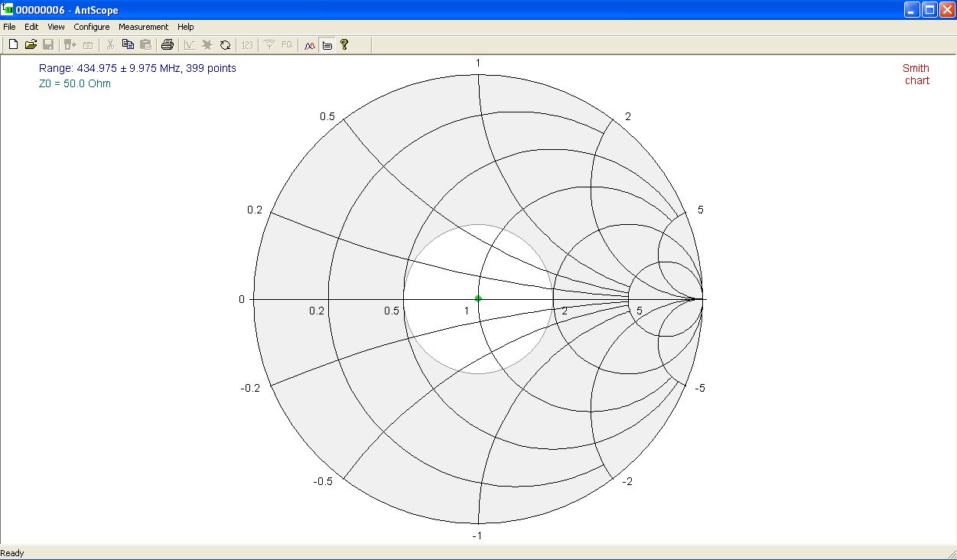Image resolution: width=957 pixels, height=560 pixels.
Task: Click the circular-arrows refresh toolbar icon
Action: (225, 45)
